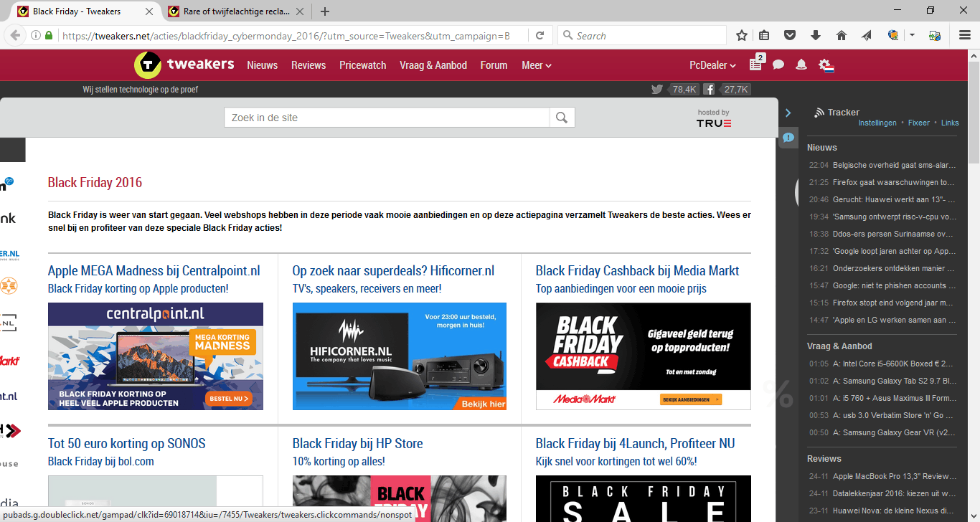Close the Rare of twijfelachtige reclame tab
980x522 pixels.
[x=299, y=11]
